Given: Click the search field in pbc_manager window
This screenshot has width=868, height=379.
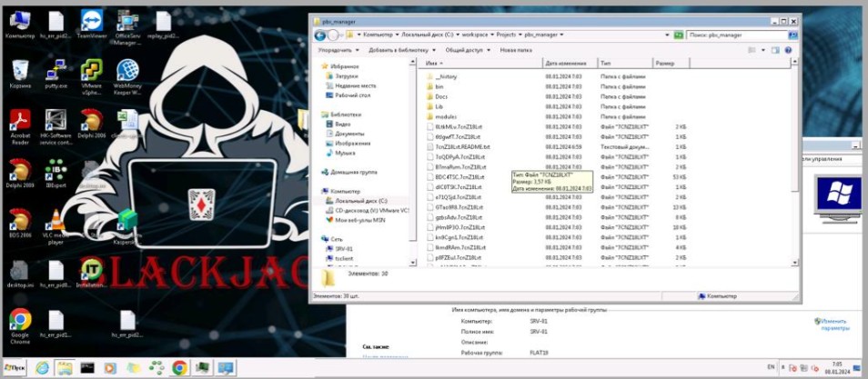Looking at the screenshot, I should [737, 35].
